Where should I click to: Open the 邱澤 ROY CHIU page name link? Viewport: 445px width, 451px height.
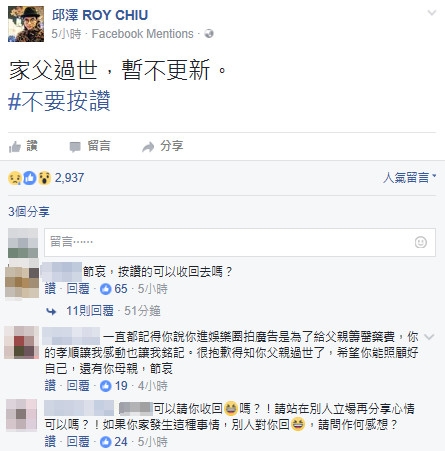[x=100, y=15]
